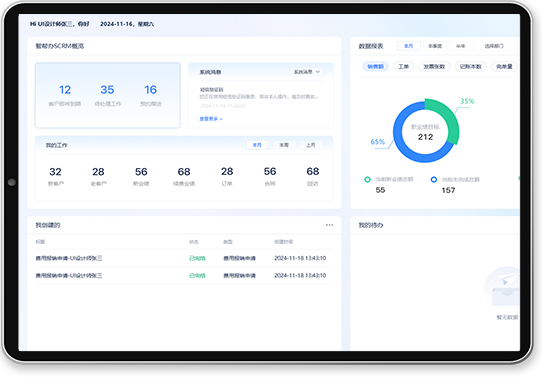Click the 32 新客户 statistic
The image size is (542, 379).
pos(56,176)
